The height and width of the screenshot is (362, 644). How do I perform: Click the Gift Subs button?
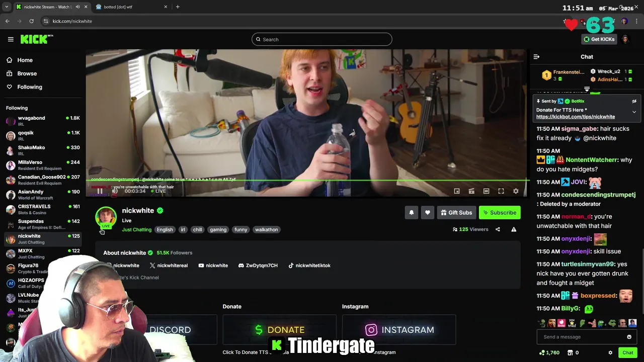(x=456, y=213)
